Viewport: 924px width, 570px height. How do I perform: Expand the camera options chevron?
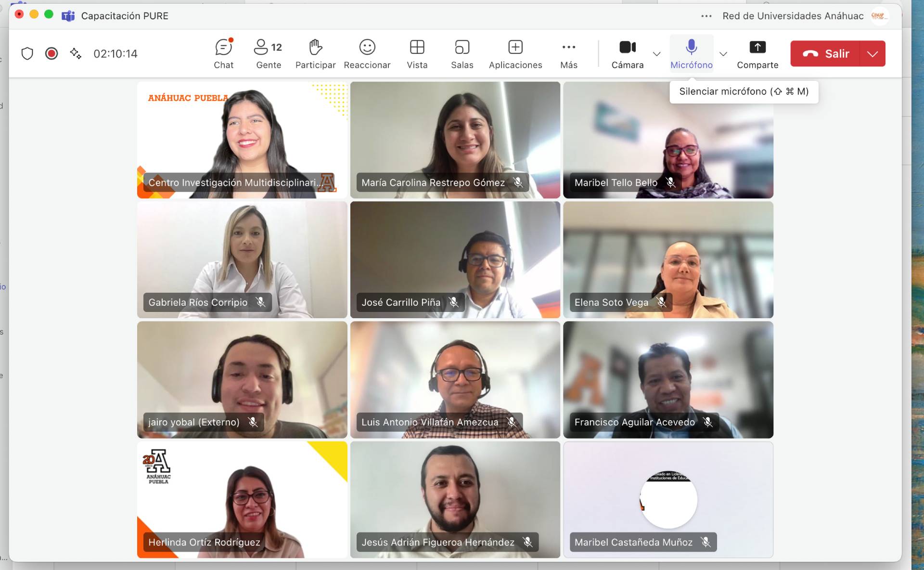(x=656, y=54)
